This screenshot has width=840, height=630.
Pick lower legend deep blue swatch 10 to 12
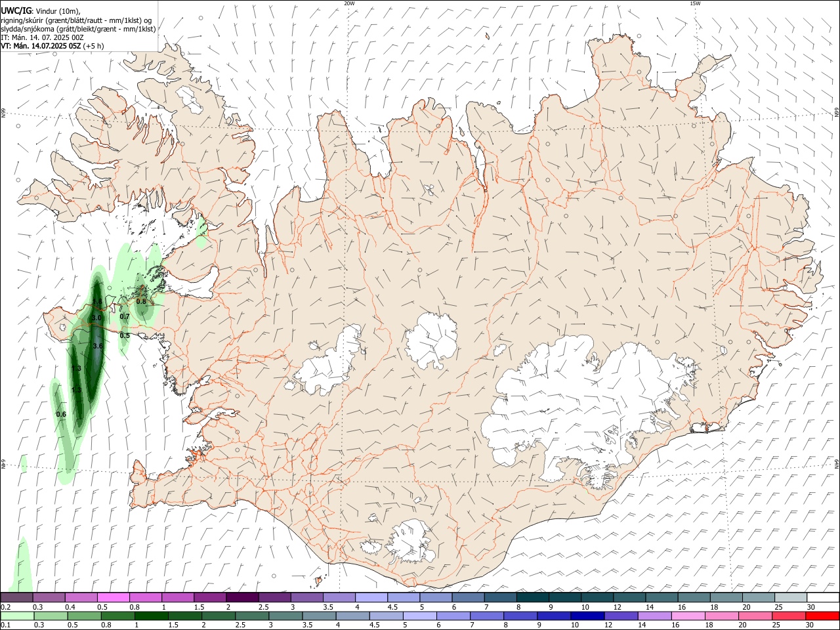[587, 616]
